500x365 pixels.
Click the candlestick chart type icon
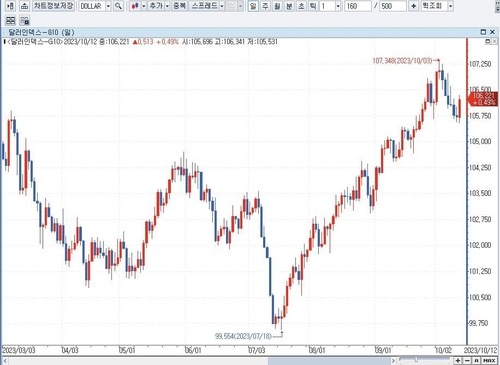point(135,6)
